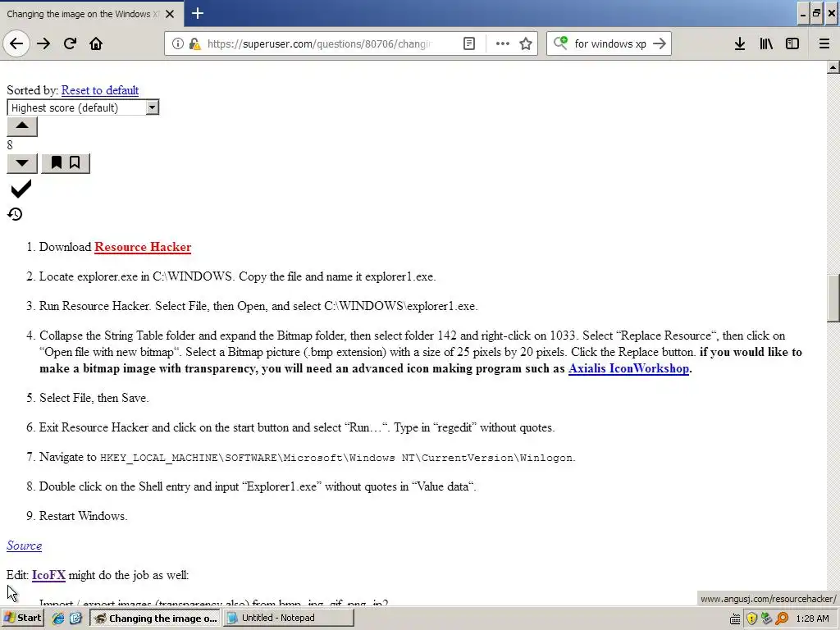
Task: Click the Firefox taskbar button
Action: pos(155,619)
